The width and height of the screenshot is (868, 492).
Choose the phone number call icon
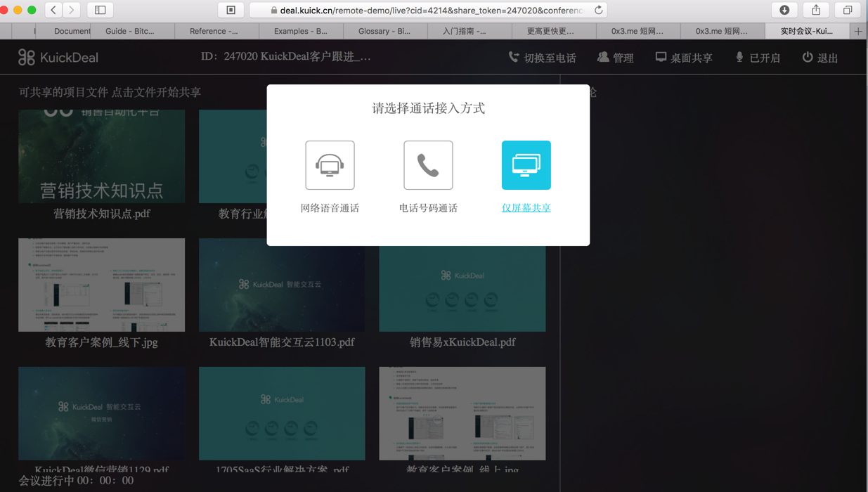[x=428, y=165]
